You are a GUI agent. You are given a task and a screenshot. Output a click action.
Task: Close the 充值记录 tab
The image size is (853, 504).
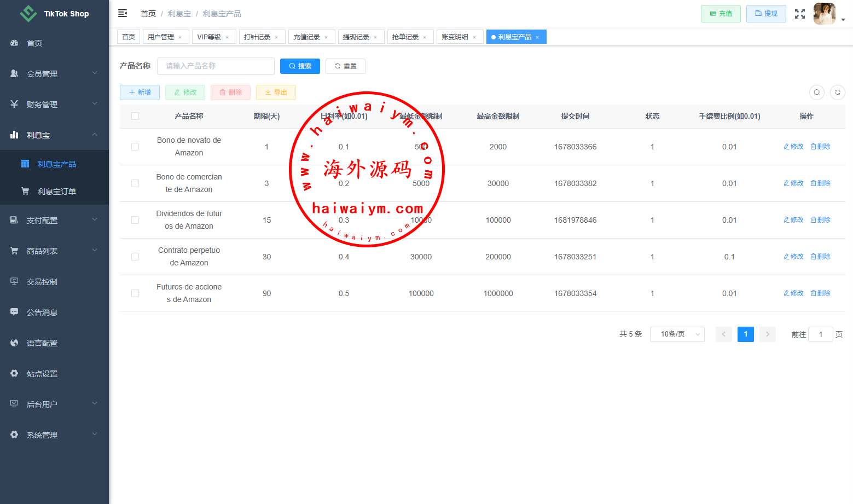[326, 37]
